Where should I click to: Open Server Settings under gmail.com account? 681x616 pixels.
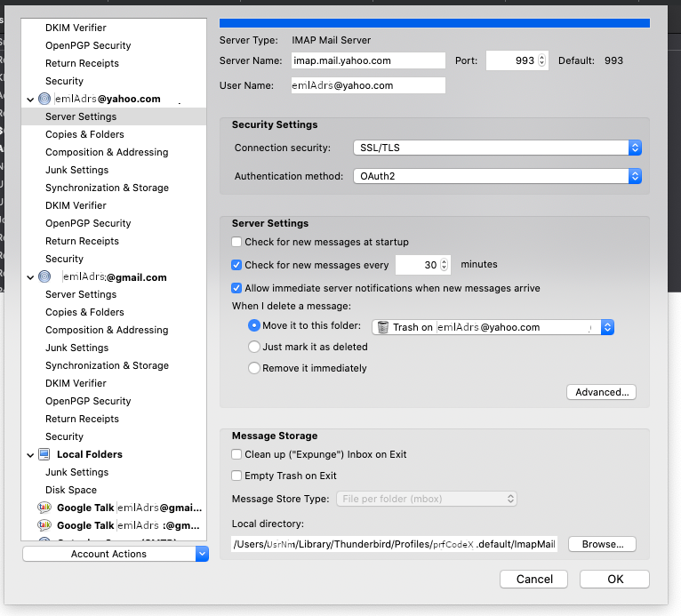point(114,294)
